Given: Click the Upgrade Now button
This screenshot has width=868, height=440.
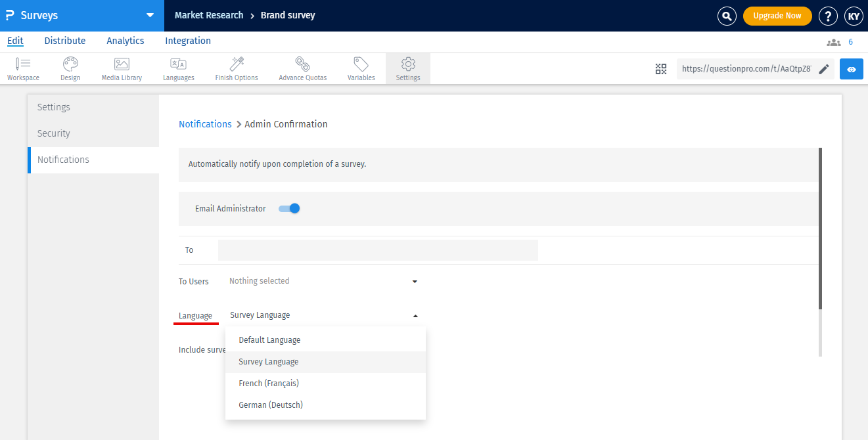Looking at the screenshot, I should click(x=777, y=16).
